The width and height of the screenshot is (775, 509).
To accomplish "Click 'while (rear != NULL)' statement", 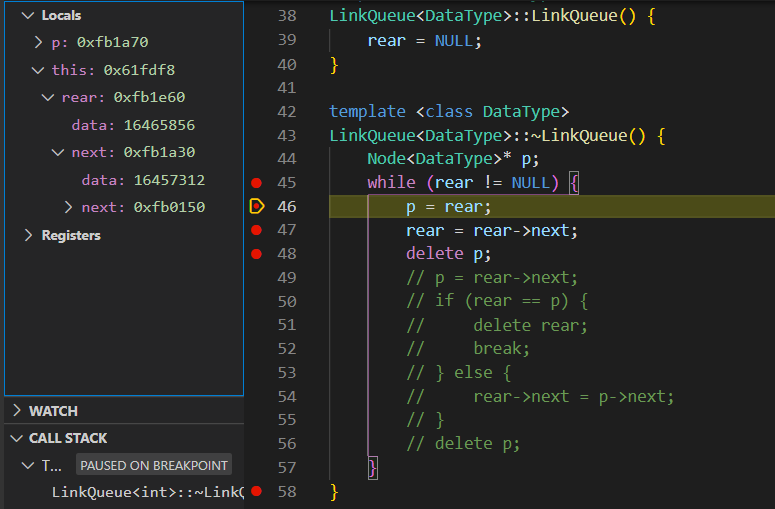I will tap(463, 183).
